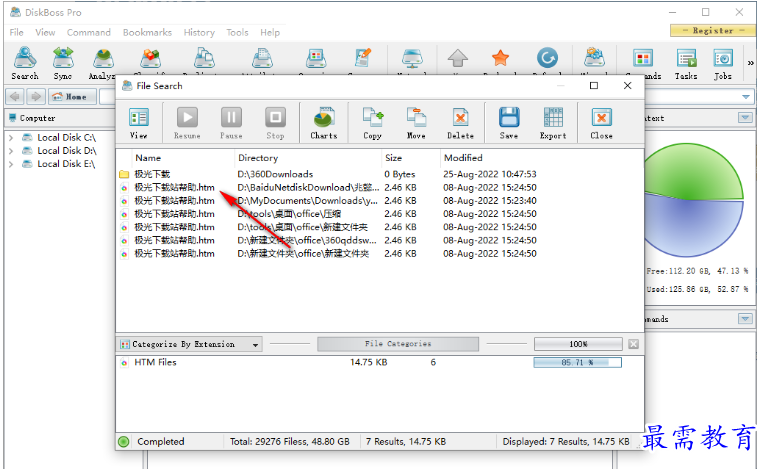Click the Up arrow toolbar icon
The height and width of the screenshot is (469, 764).
click(458, 59)
